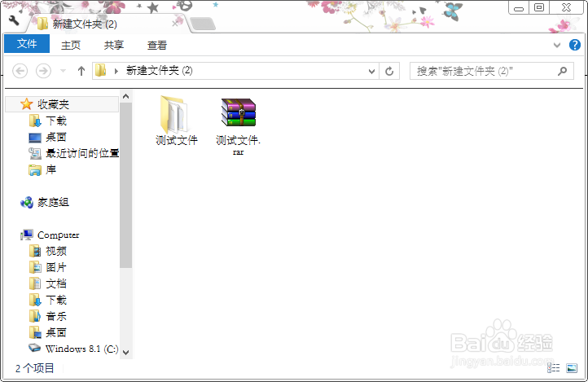Switch to large icons view in status bar
The width and height of the screenshot is (588, 382).
[572, 368]
